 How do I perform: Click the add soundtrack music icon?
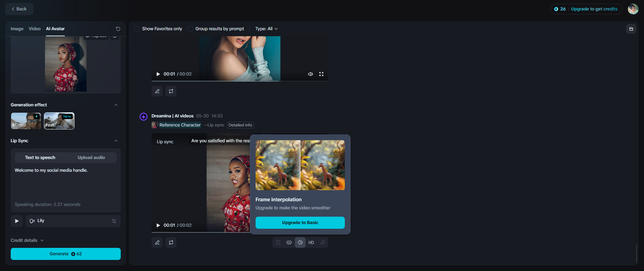coord(322,242)
